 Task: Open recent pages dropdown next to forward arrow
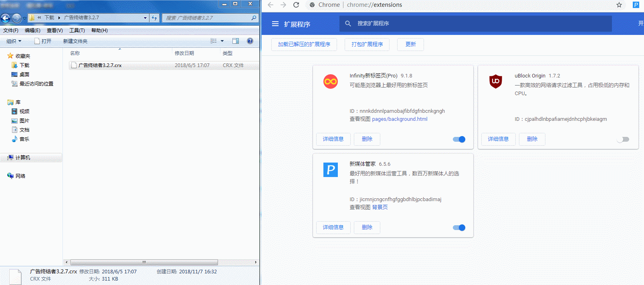tap(24, 18)
